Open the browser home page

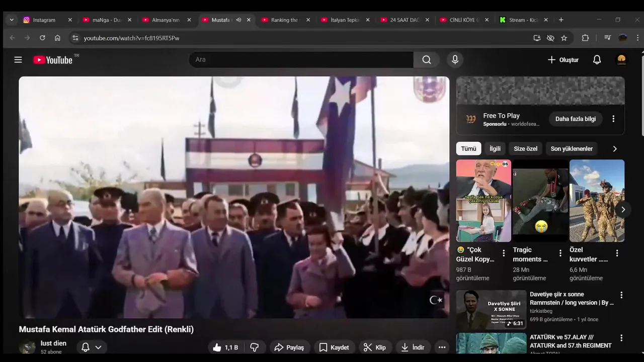click(x=57, y=38)
